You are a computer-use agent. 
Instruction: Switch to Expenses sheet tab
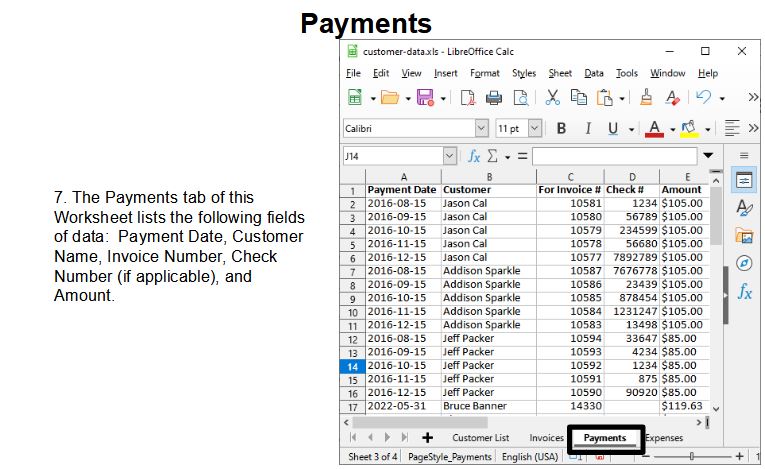point(664,438)
